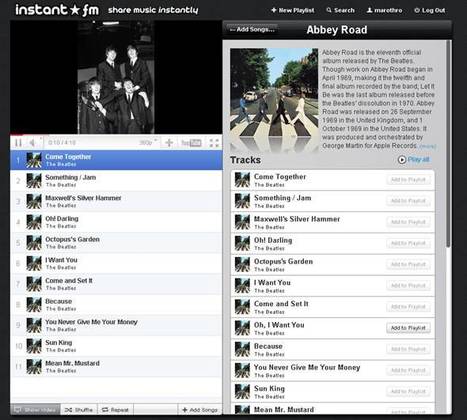The width and height of the screenshot is (467, 420).
Task: Click You Never Give Me Your Money in the Tracks list
Action: click(307, 367)
